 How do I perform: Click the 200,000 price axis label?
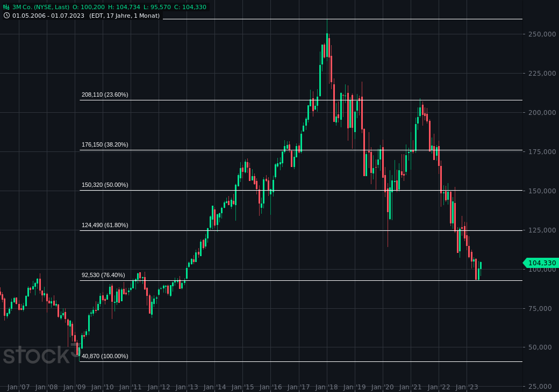coord(542,113)
